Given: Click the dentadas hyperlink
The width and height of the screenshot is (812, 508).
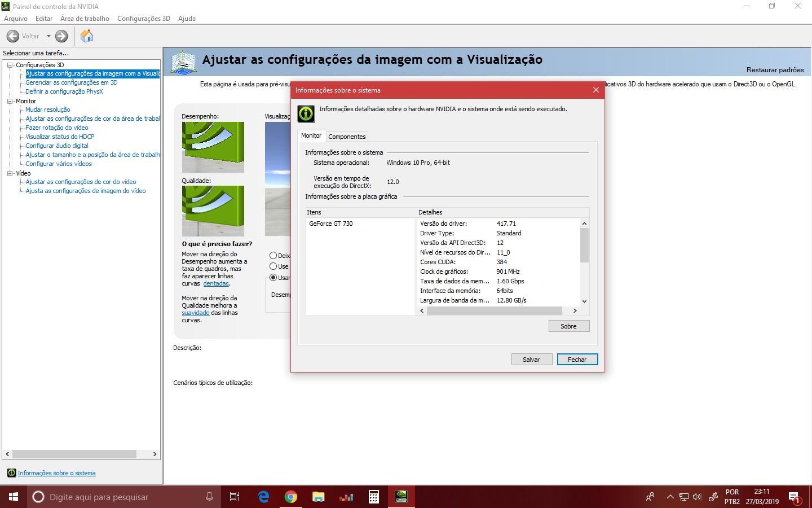Looking at the screenshot, I should (x=216, y=283).
